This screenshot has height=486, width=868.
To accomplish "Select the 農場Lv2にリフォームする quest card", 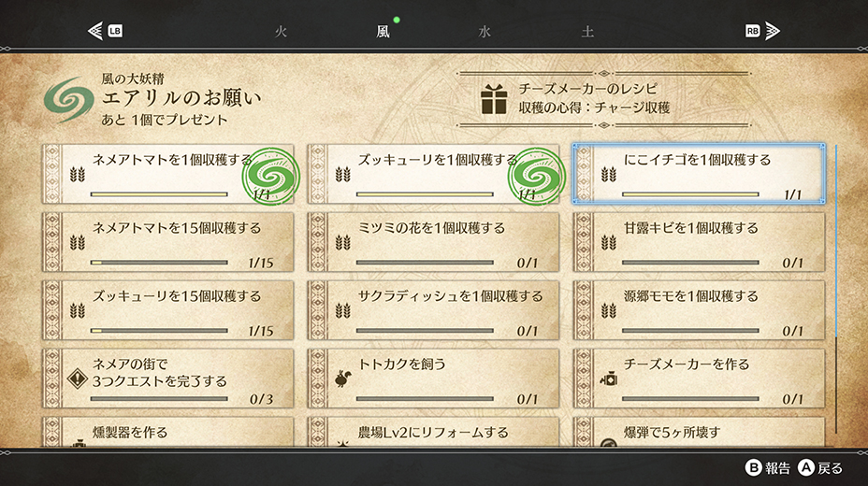I will [x=433, y=432].
